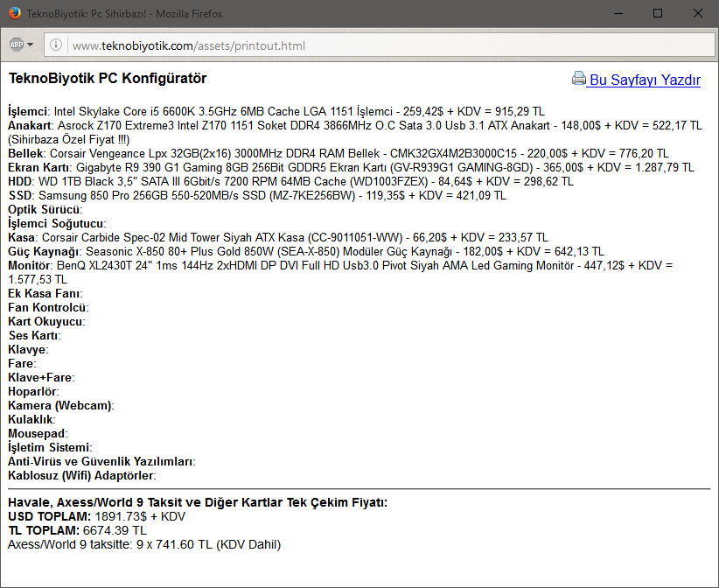
Task: Click the Kulaklık label
Action: [31, 419]
